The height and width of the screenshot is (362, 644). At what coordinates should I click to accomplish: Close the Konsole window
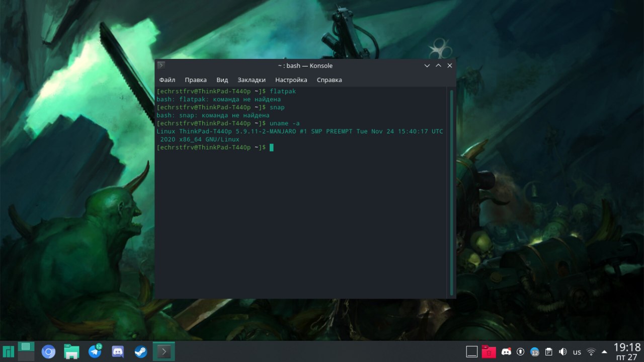pyautogui.click(x=450, y=65)
